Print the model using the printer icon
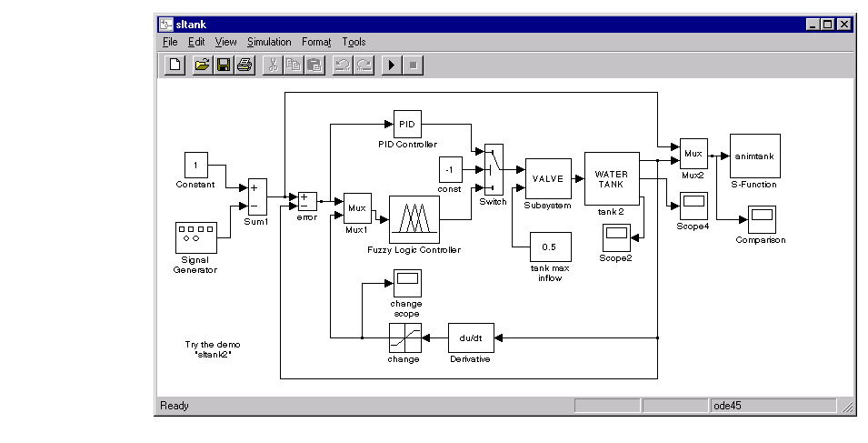Viewport: 868px width, 443px height. click(244, 65)
